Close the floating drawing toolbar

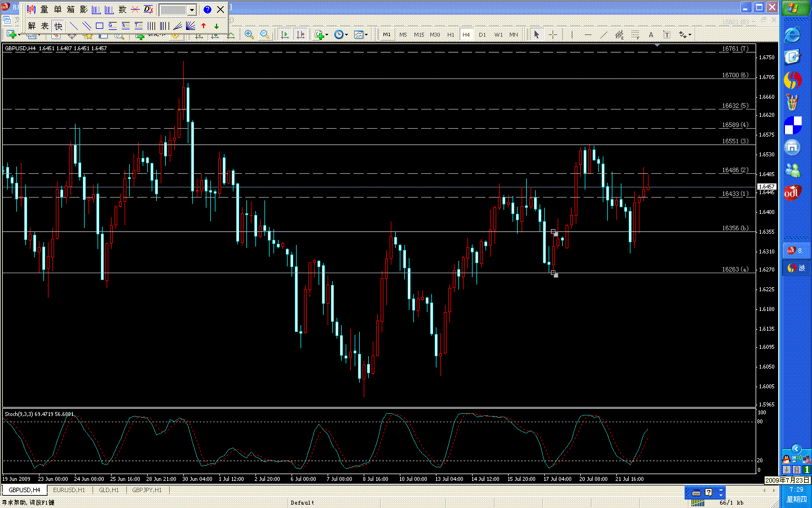click(220, 10)
